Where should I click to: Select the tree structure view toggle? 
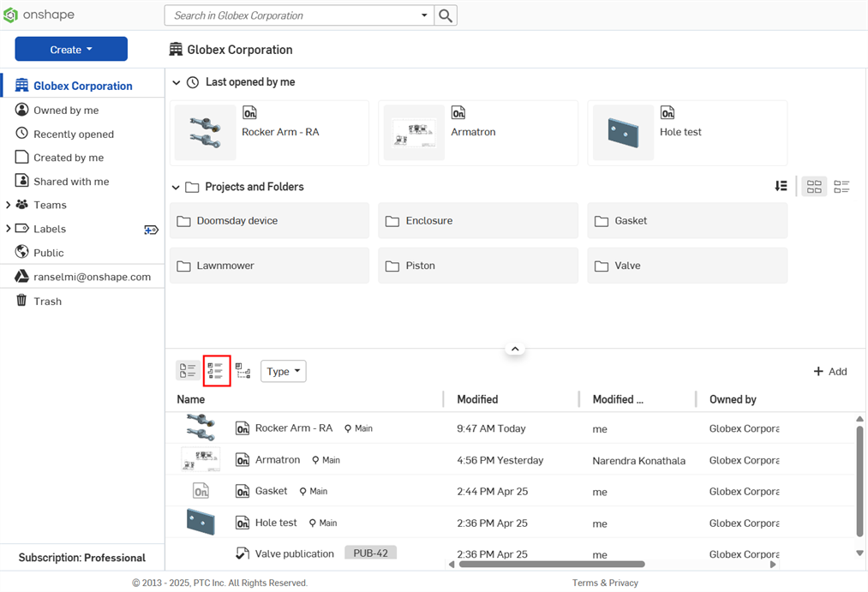tap(243, 371)
